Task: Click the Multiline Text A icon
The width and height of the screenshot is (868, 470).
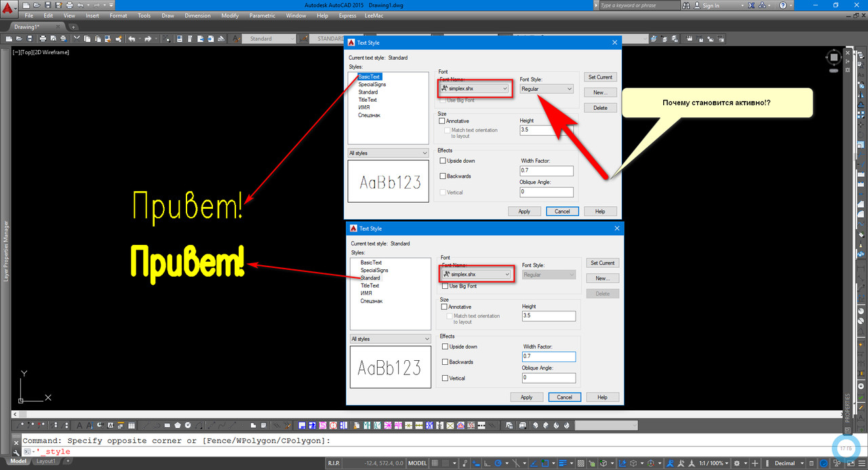Action: 79,425
